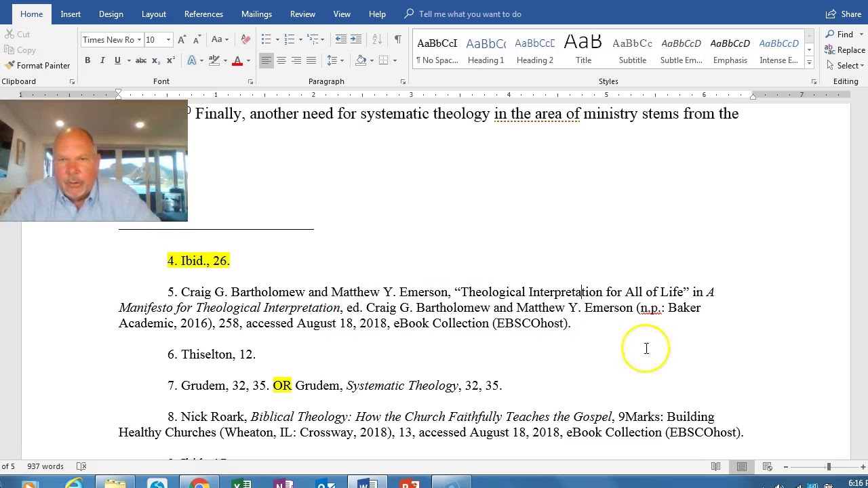Open Excel from the taskbar

coord(241,483)
